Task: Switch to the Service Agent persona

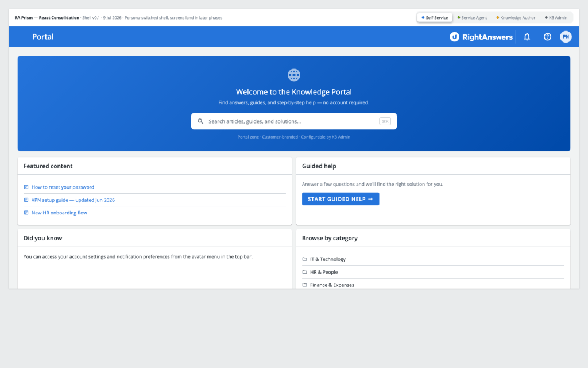Action: coord(472,18)
